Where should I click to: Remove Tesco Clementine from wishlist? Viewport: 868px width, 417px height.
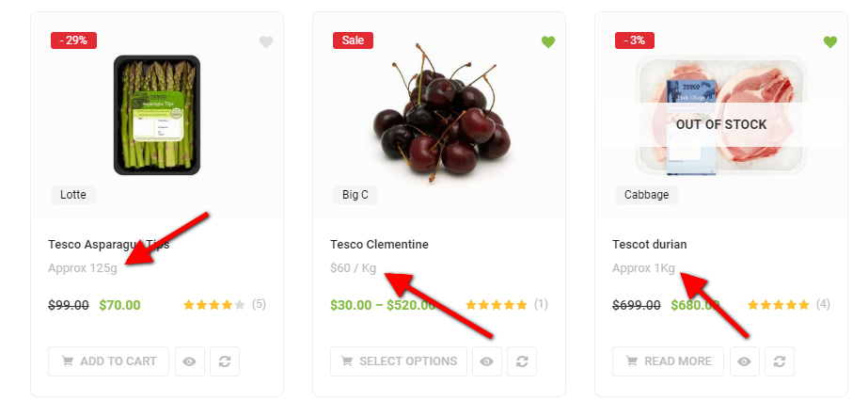coord(548,42)
